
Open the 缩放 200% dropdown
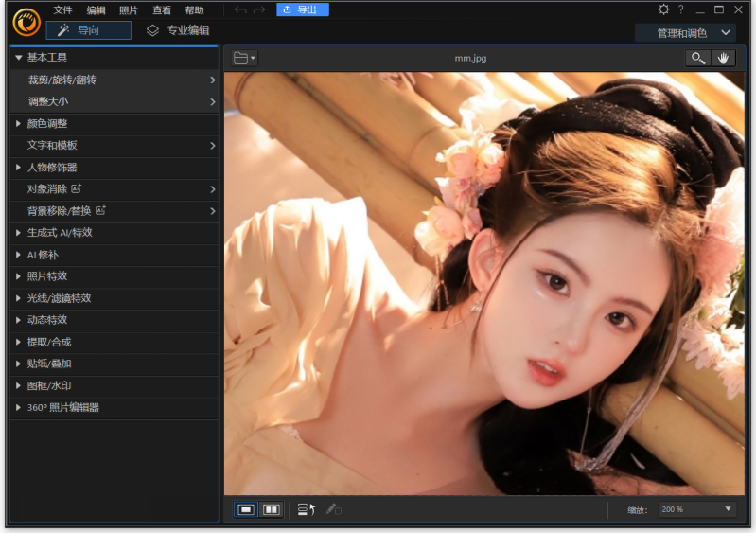(696, 509)
